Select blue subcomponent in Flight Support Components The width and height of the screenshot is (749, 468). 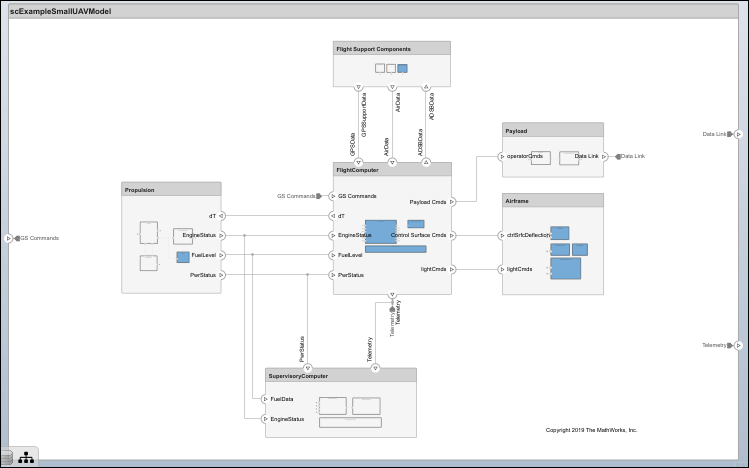(x=403, y=69)
